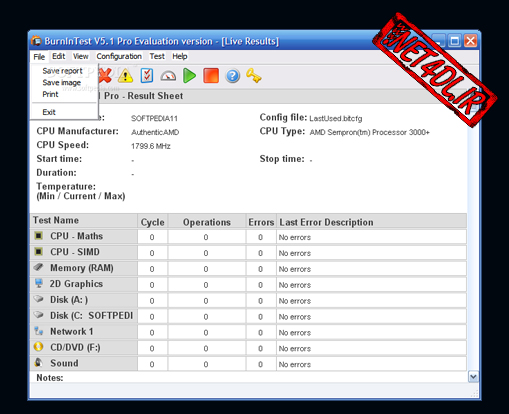Choose Print from File menu
509x414 pixels.
click(50, 94)
